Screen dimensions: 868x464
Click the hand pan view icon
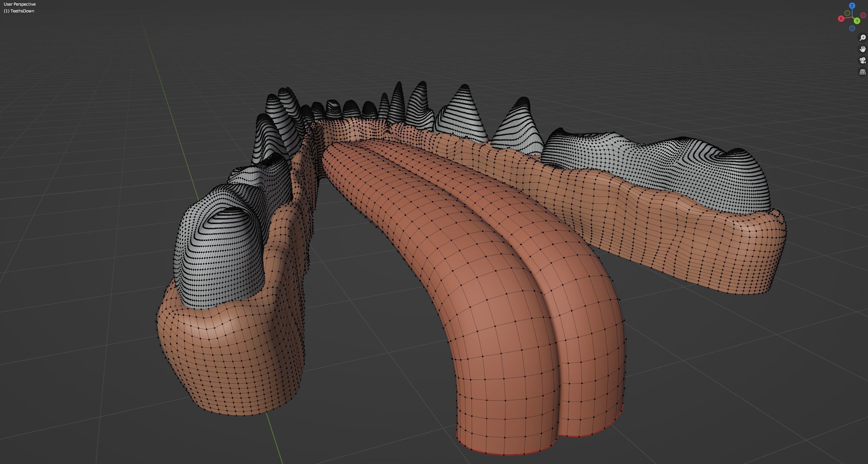[x=862, y=49]
